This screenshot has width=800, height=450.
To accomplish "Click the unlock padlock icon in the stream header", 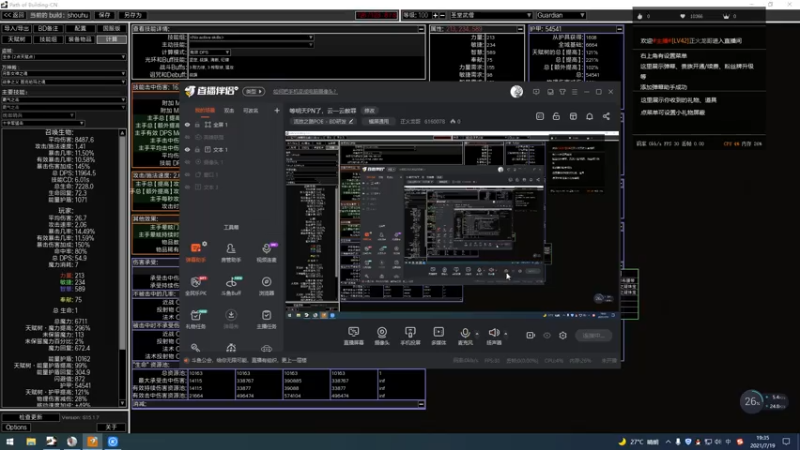I will (x=556, y=116).
